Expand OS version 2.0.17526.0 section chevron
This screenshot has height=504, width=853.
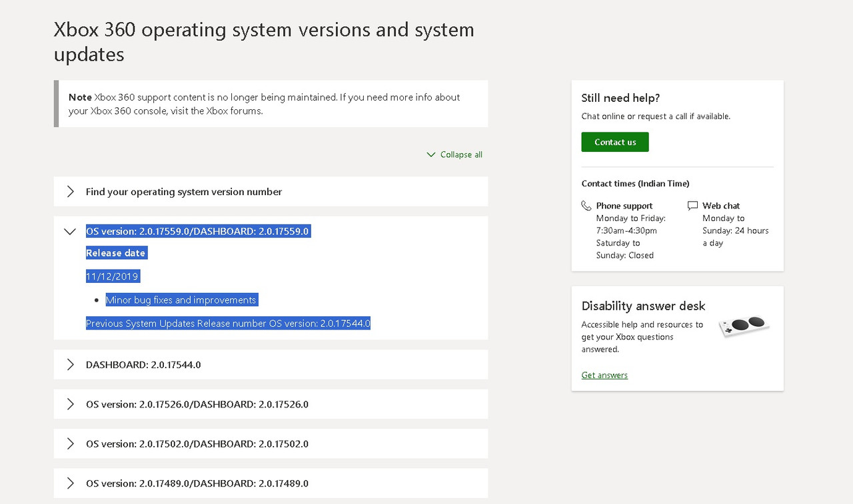(x=70, y=404)
